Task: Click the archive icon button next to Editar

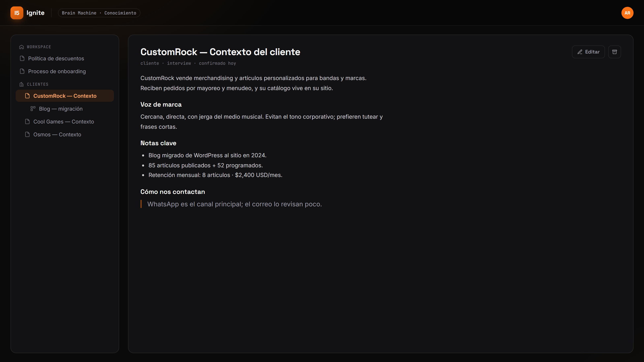Action: pos(614,52)
